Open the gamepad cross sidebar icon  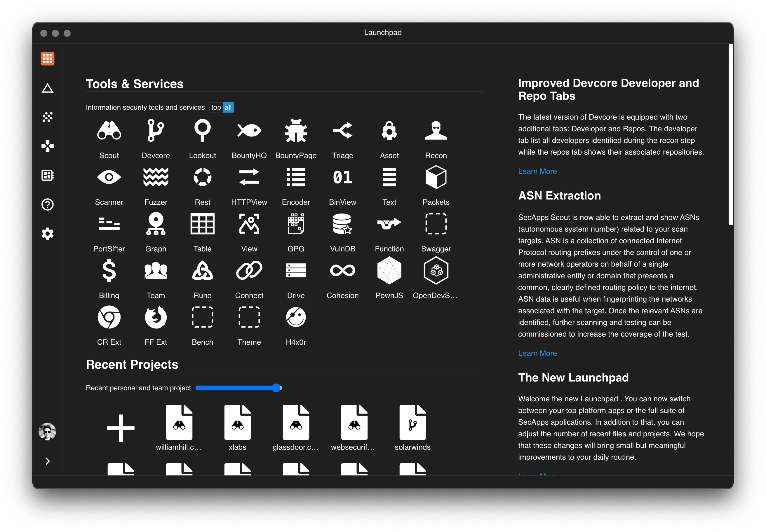click(x=48, y=146)
